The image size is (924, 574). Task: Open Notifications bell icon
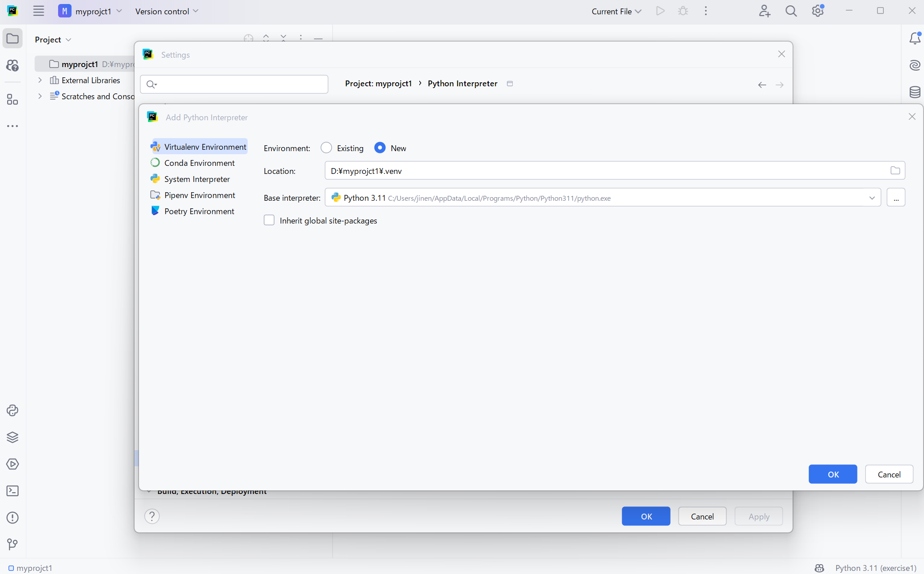(x=915, y=38)
